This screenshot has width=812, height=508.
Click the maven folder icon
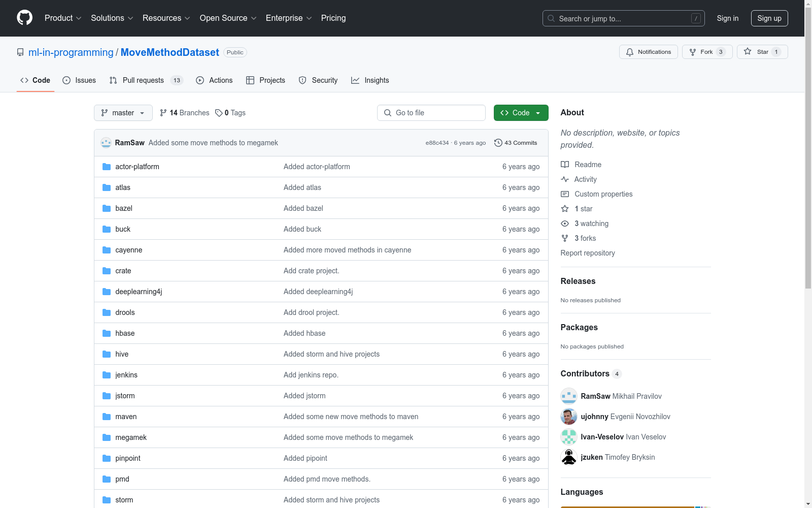pyautogui.click(x=107, y=417)
